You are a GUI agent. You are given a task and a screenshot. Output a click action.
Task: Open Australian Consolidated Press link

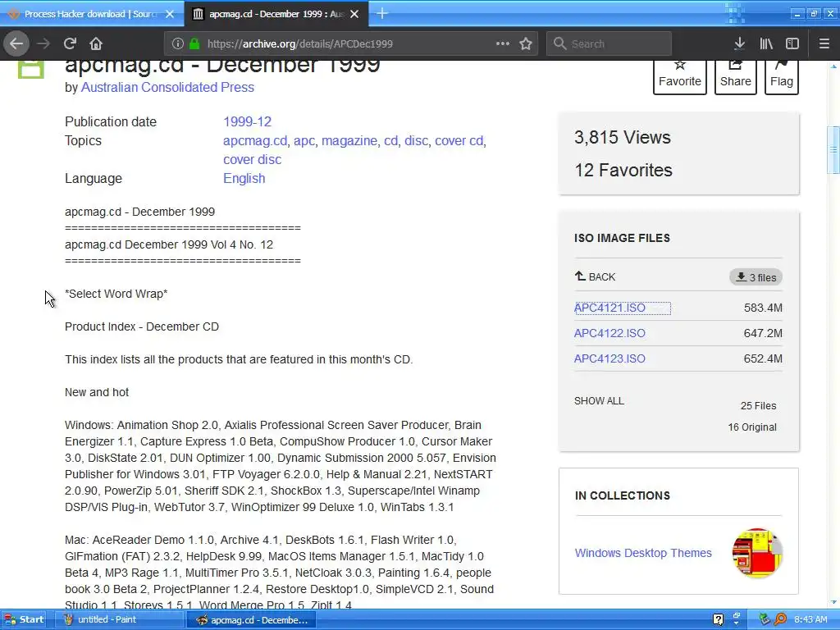click(167, 87)
